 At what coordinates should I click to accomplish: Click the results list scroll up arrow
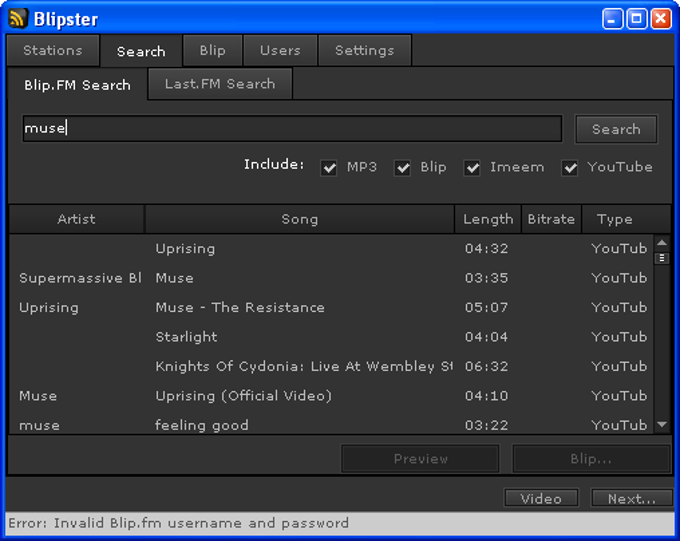pyautogui.click(x=662, y=243)
